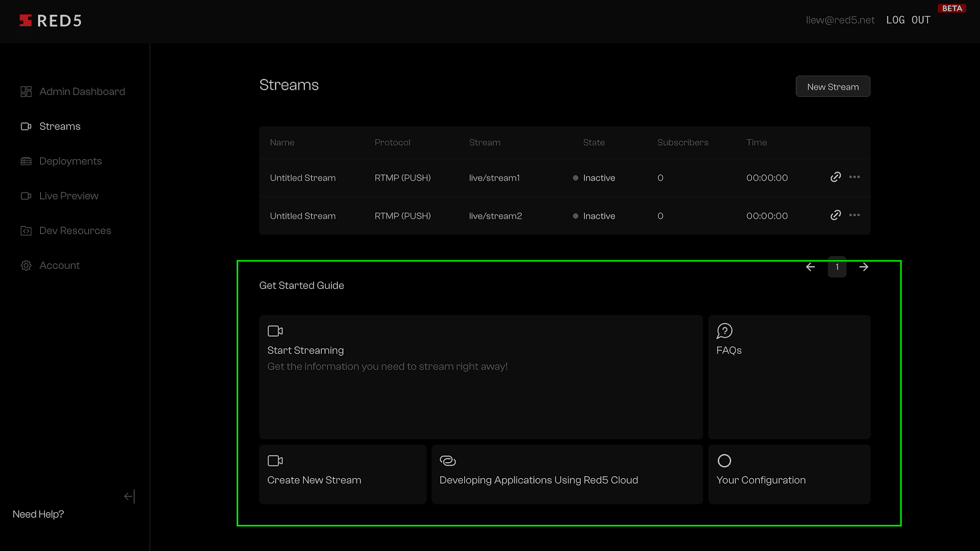Screen dimensions: 980x551
Task: Click the Your Configuration circle icon
Action: [724, 461]
